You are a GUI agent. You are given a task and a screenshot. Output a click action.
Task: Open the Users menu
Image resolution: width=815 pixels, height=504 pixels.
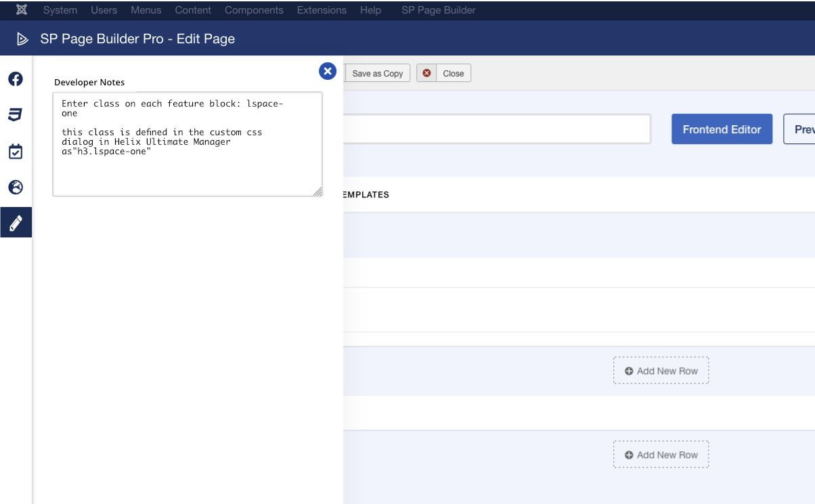coord(104,10)
